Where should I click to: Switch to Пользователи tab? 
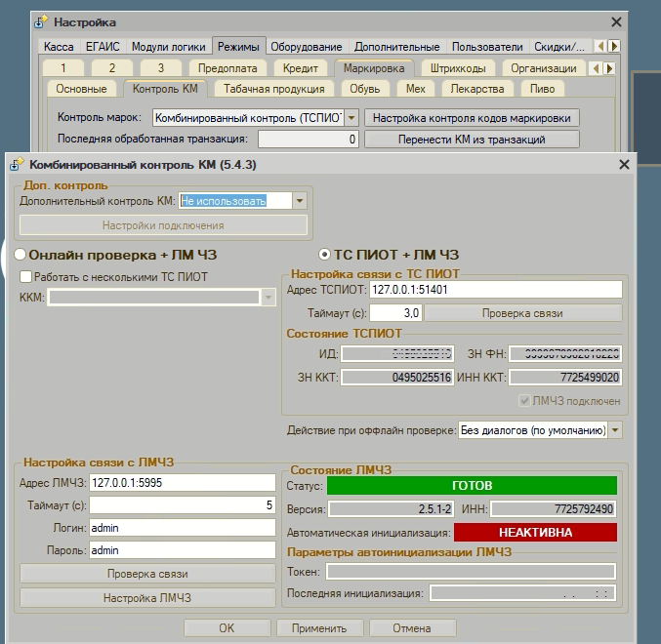[x=487, y=46]
